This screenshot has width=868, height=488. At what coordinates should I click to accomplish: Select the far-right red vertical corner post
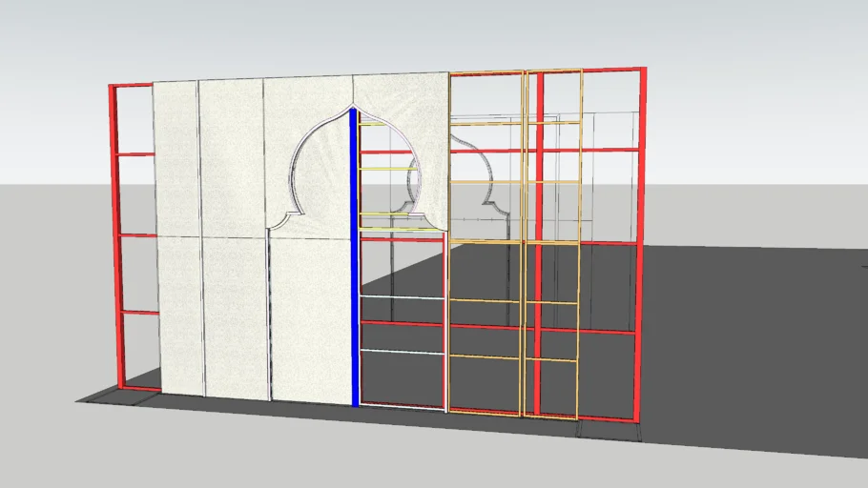click(639, 238)
